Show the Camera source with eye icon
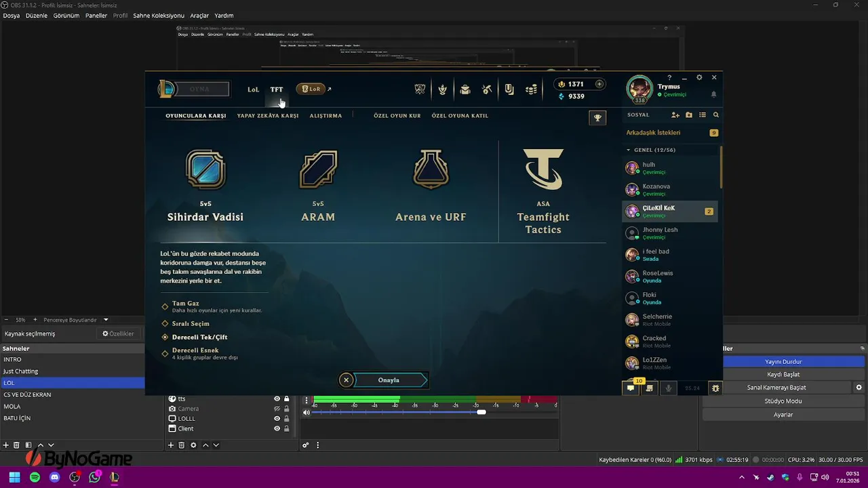Screen dimensions: 868x488 (x=277, y=409)
